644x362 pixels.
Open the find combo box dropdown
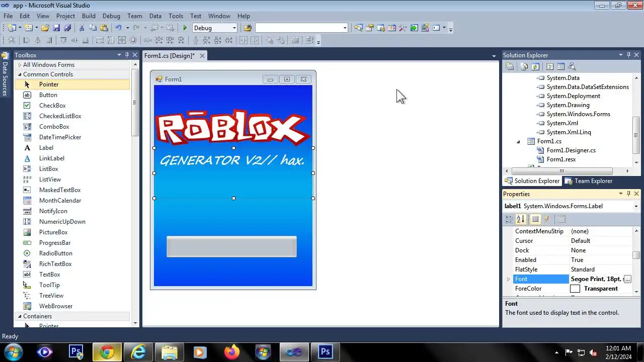pos(345,28)
